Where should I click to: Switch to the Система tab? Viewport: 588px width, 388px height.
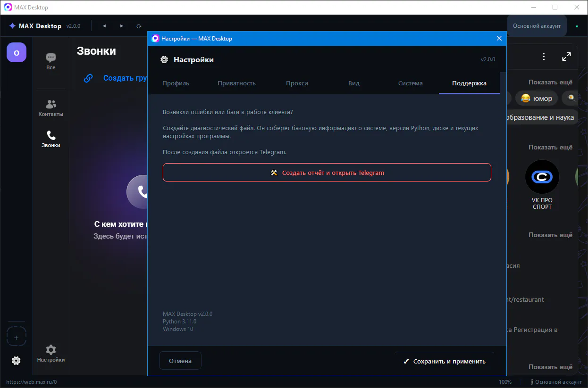pyautogui.click(x=410, y=83)
